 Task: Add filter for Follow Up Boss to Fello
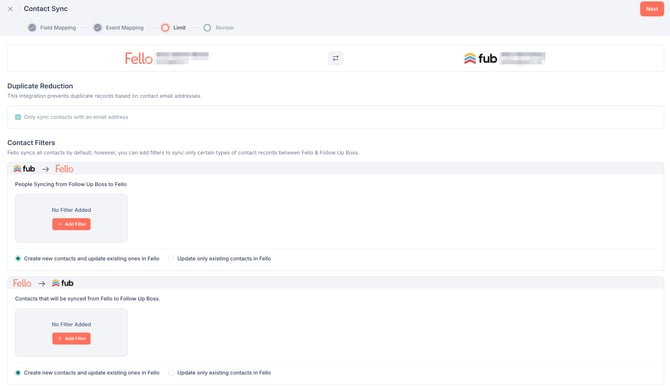pos(71,224)
